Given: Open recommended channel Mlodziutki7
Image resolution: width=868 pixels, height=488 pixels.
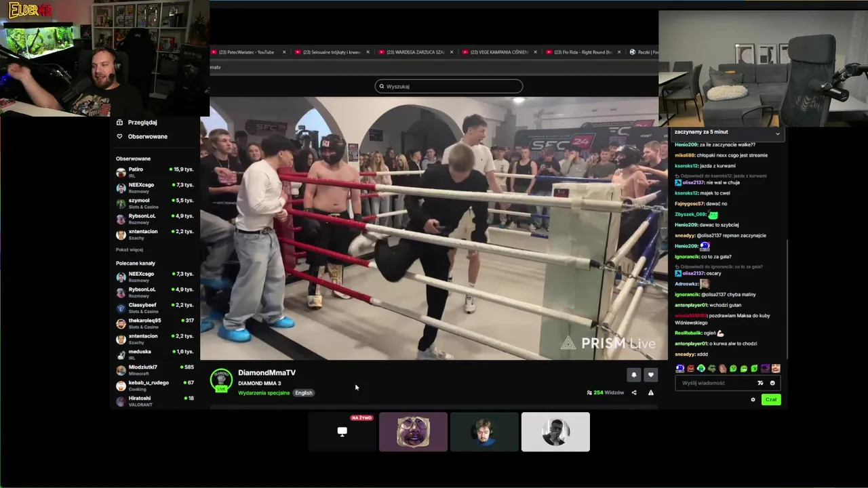Looking at the screenshot, I should point(155,370).
